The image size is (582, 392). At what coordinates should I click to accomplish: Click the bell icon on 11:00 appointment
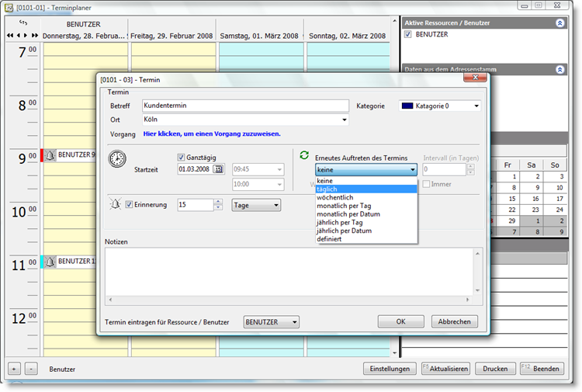tap(50, 262)
